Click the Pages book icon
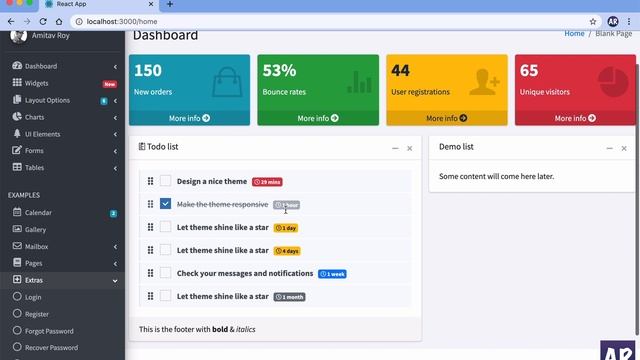Screen dimensions: 640x360 [x=17, y=262]
